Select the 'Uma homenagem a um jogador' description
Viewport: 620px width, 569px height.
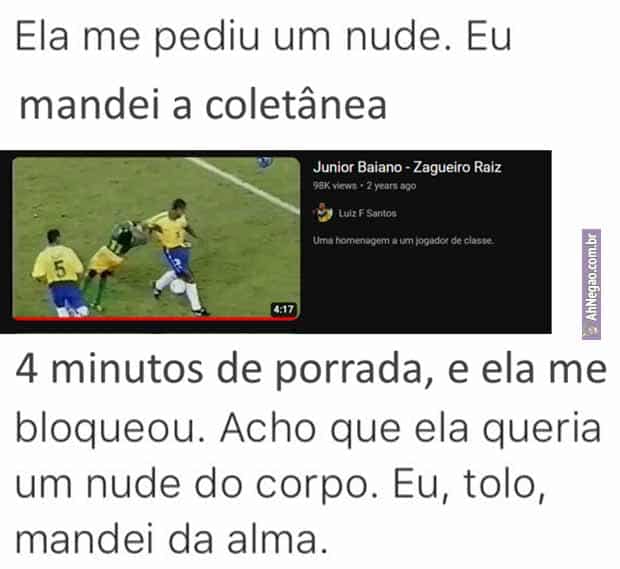pyautogui.click(x=403, y=240)
